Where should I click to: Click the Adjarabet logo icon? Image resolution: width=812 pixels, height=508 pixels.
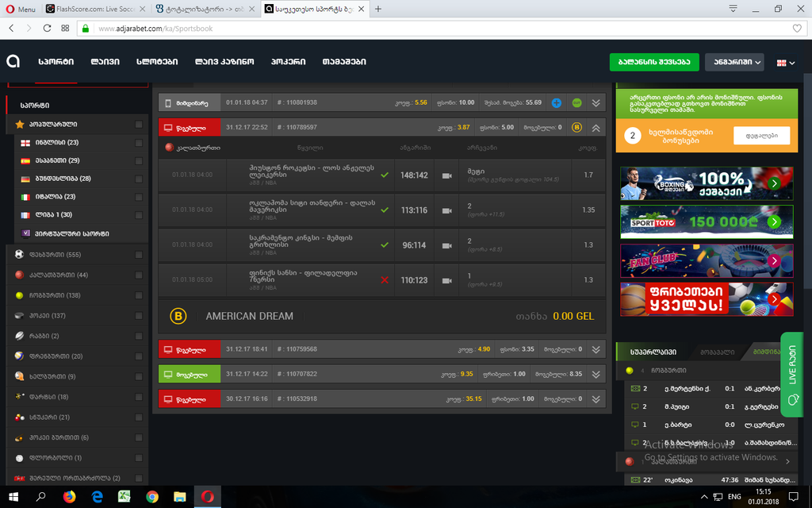pyautogui.click(x=13, y=61)
